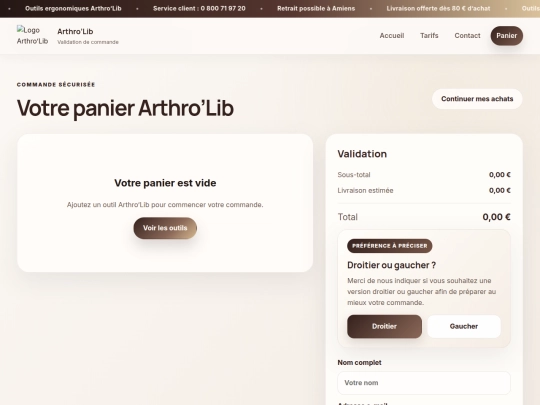
Task: Click the 'Sous-total' label
Action: tap(354, 175)
